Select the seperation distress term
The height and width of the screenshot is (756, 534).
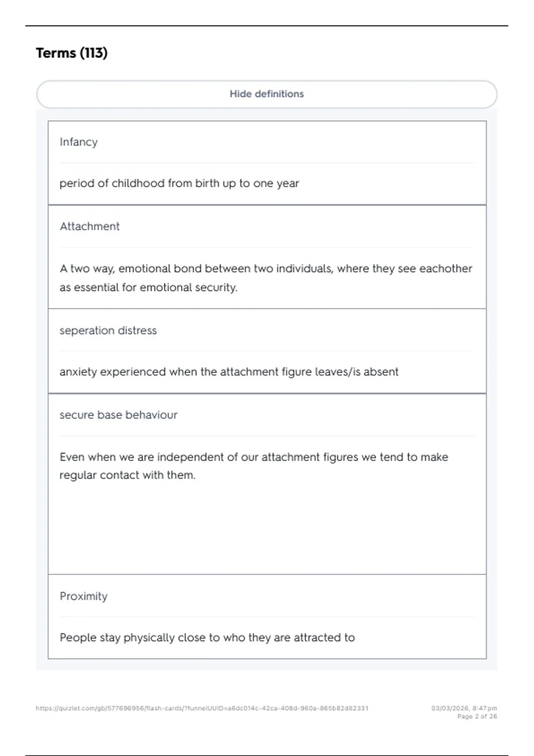tap(108, 330)
